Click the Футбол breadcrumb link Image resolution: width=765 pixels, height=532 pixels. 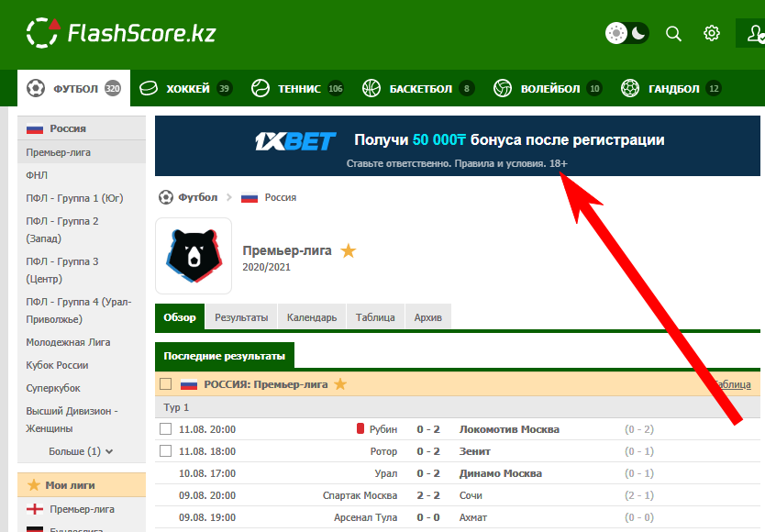click(x=197, y=197)
